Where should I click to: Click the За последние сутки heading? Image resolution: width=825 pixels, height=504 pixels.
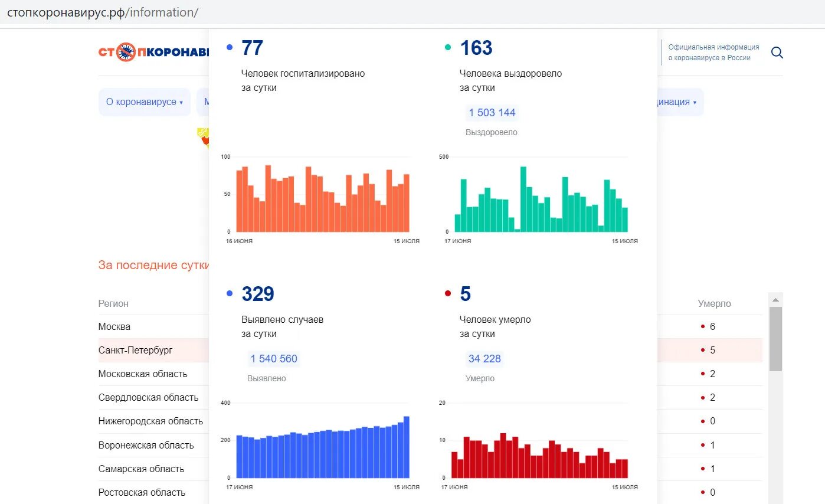point(155,265)
